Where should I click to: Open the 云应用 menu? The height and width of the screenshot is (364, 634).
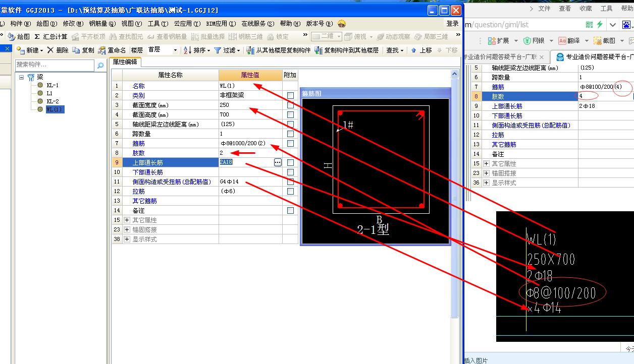coord(187,24)
